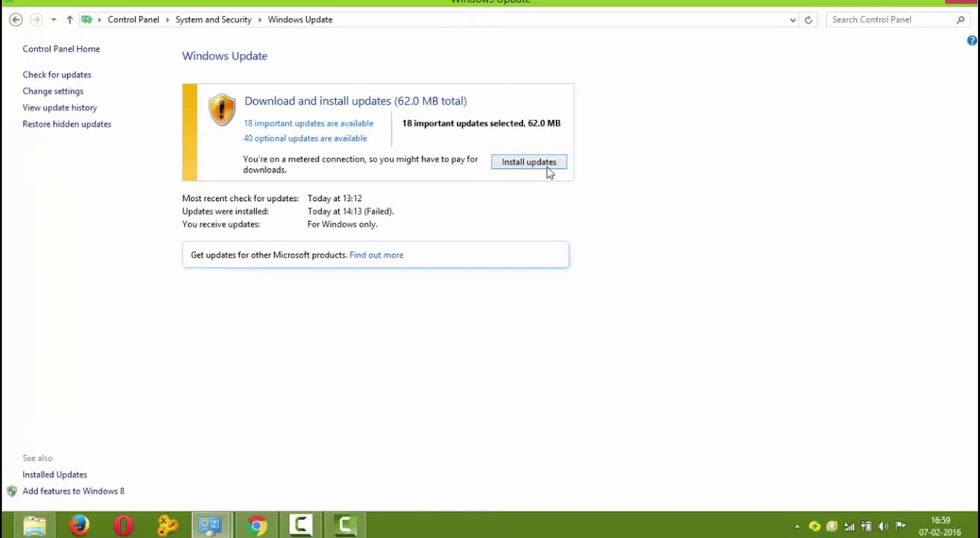Select System and Security in the breadcrumb
Viewport: 980px width, 538px height.
214,19
